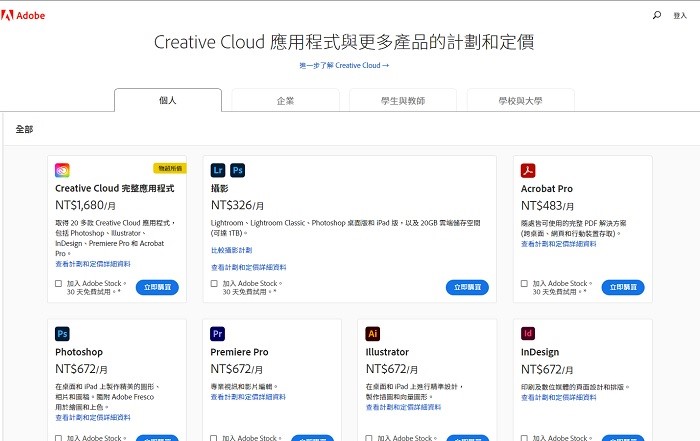Check Adobe Stock box in Photoshop card

click(x=58, y=438)
